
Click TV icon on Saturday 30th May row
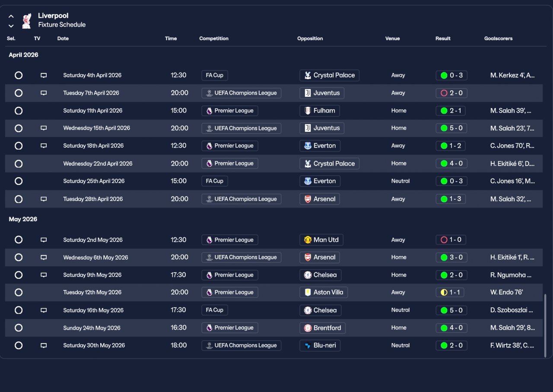44,345
